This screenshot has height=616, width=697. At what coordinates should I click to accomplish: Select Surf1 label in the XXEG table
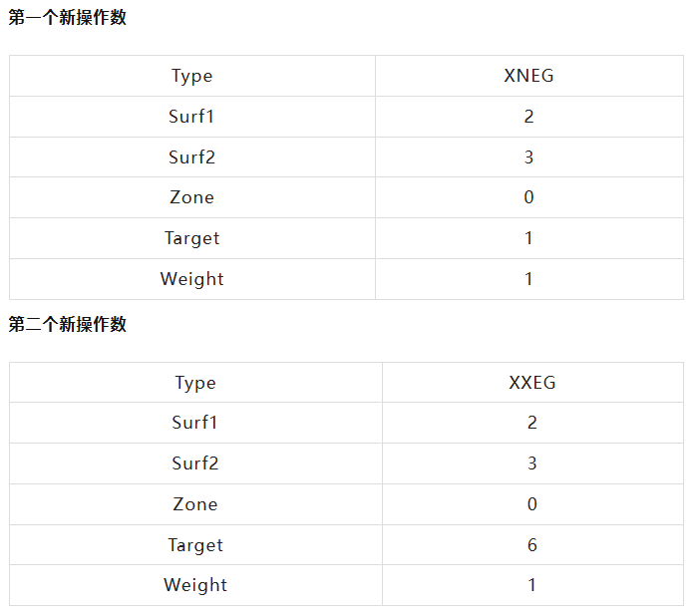(x=195, y=423)
